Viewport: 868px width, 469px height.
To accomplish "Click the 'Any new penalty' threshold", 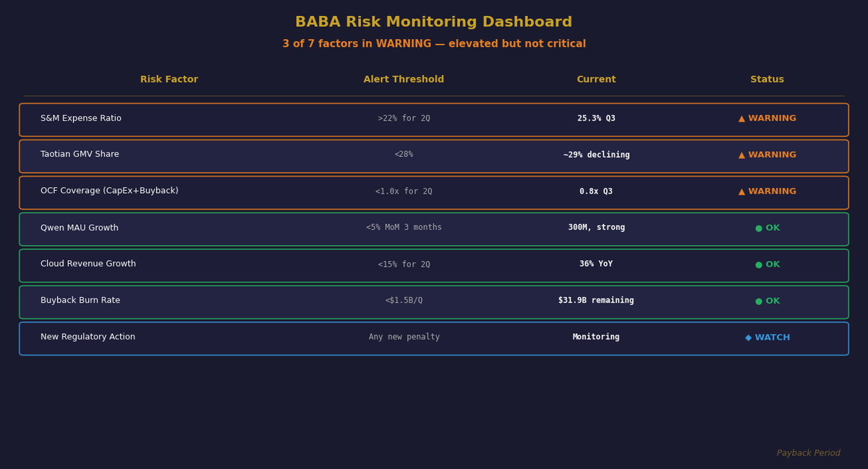I will click(404, 337).
